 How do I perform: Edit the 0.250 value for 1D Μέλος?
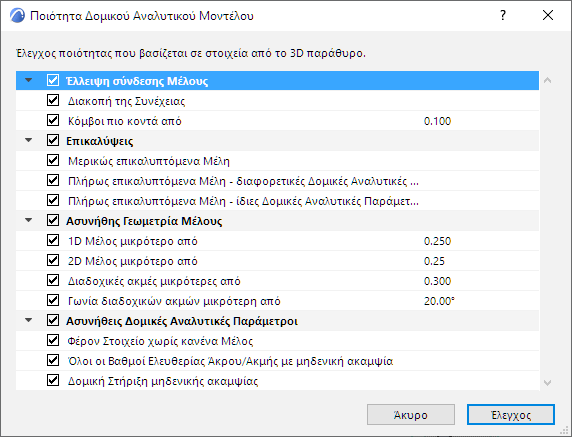coord(437,241)
